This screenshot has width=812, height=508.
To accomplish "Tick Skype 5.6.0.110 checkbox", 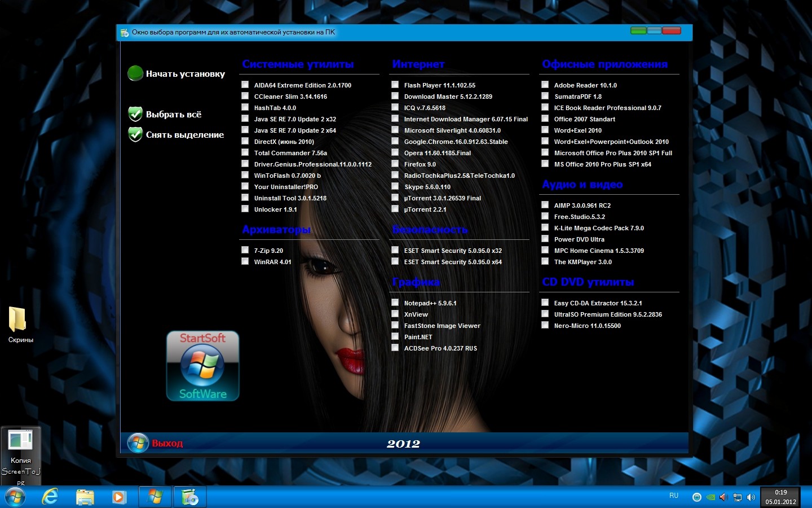I will coord(395,186).
